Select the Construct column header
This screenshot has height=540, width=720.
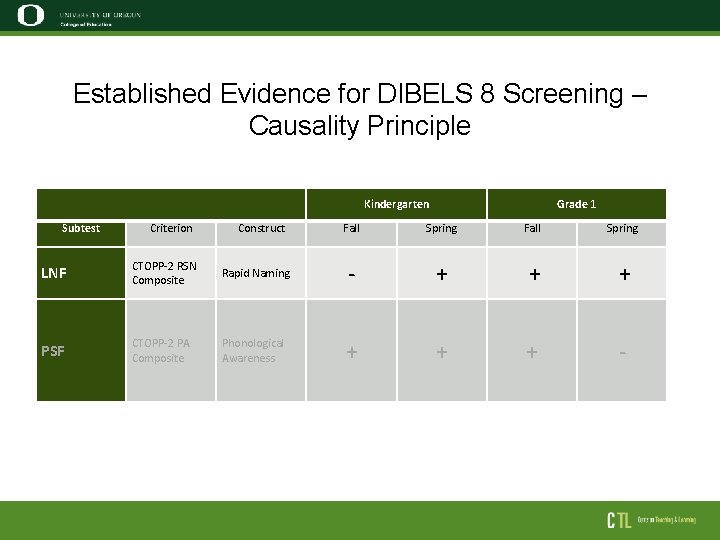(x=261, y=234)
